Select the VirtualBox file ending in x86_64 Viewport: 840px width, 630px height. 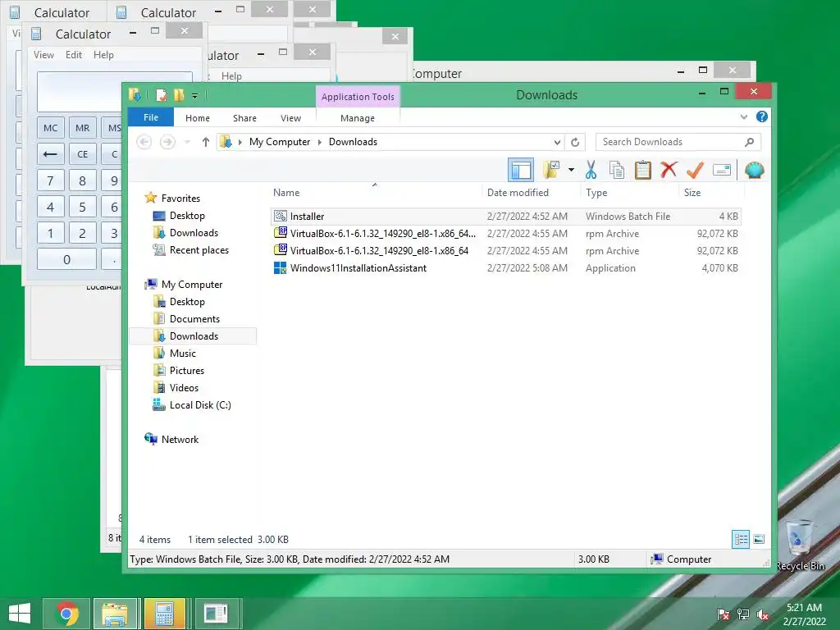505,251
